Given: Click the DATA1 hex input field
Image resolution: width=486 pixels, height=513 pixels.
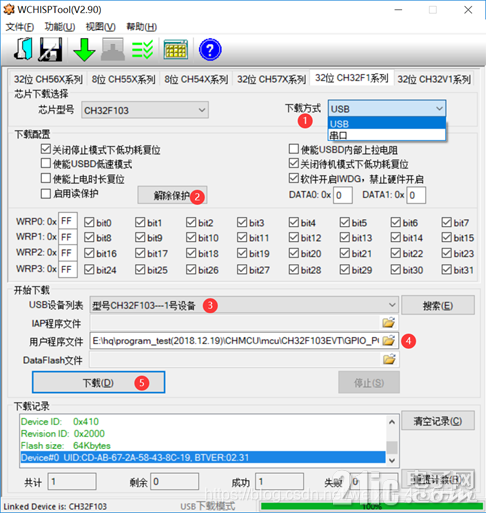Looking at the screenshot, I should pyautogui.click(x=416, y=195).
